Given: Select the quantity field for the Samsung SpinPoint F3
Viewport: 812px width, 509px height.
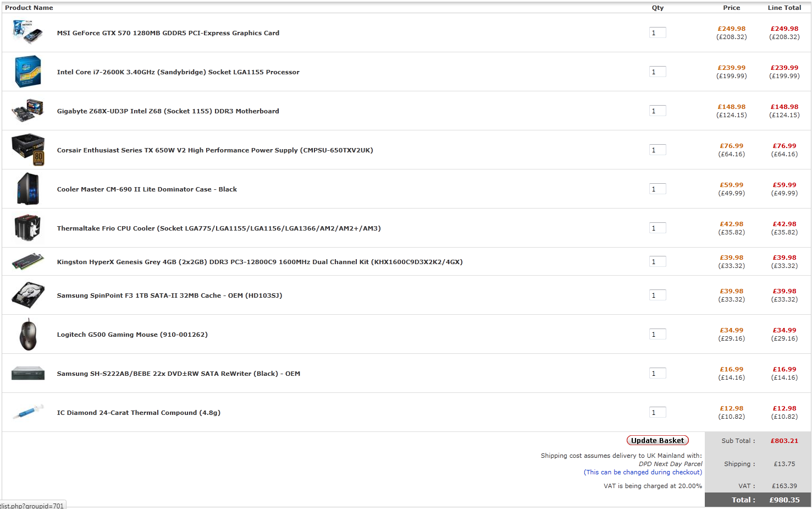Looking at the screenshot, I should (658, 295).
